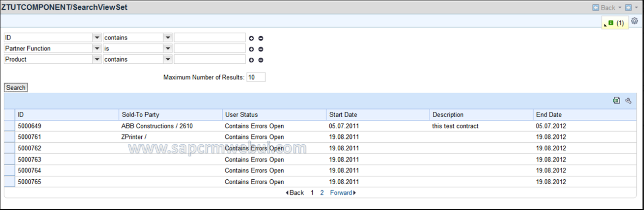Open the Forward history dropdown arrow
The width and height of the screenshot is (644, 210).
point(636,8)
